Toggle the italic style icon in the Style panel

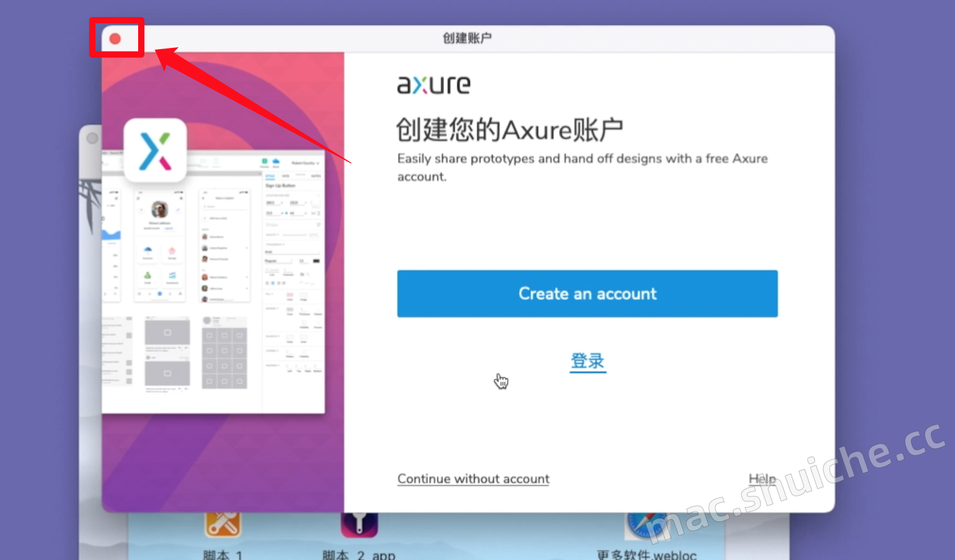(273, 283)
